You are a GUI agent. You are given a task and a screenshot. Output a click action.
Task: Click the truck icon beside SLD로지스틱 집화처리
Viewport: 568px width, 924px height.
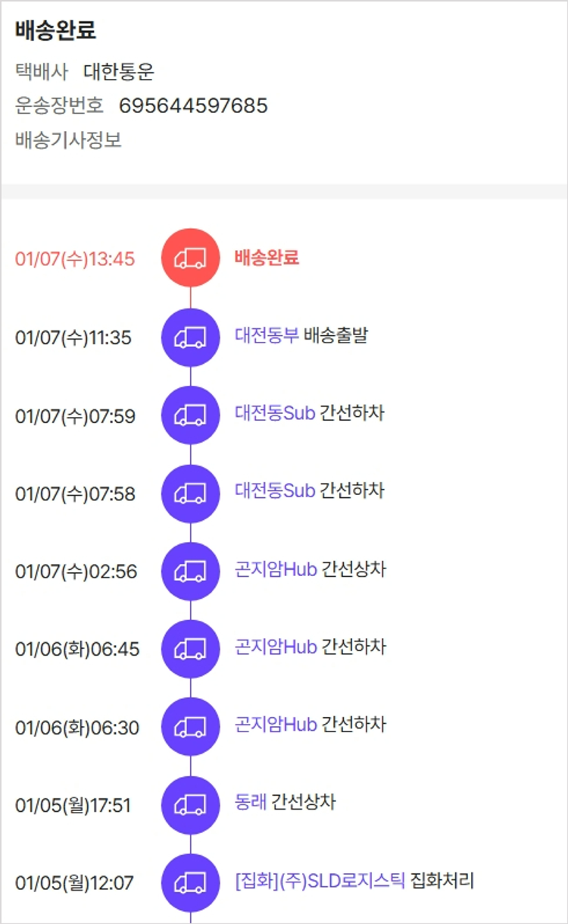coord(190,882)
